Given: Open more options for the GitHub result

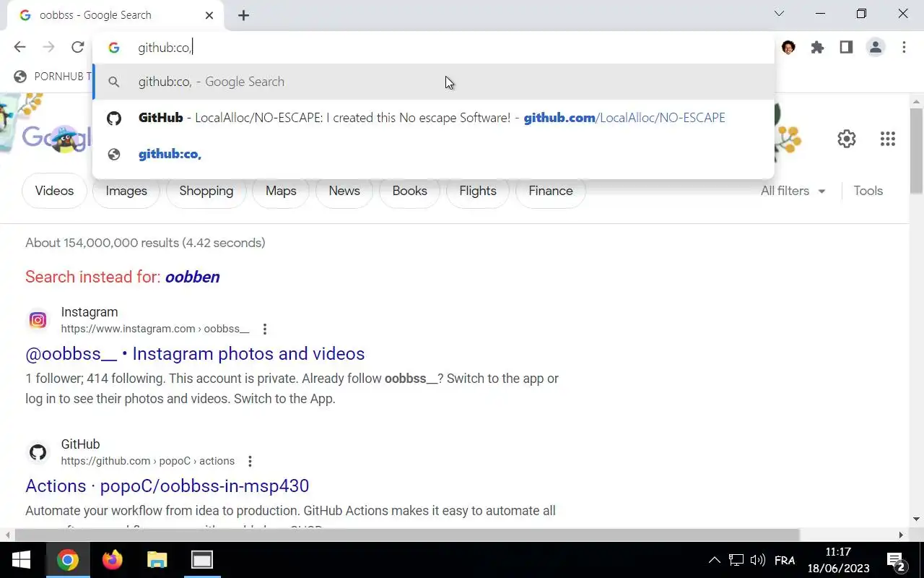Looking at the screenshot, I should click(250, 461).
